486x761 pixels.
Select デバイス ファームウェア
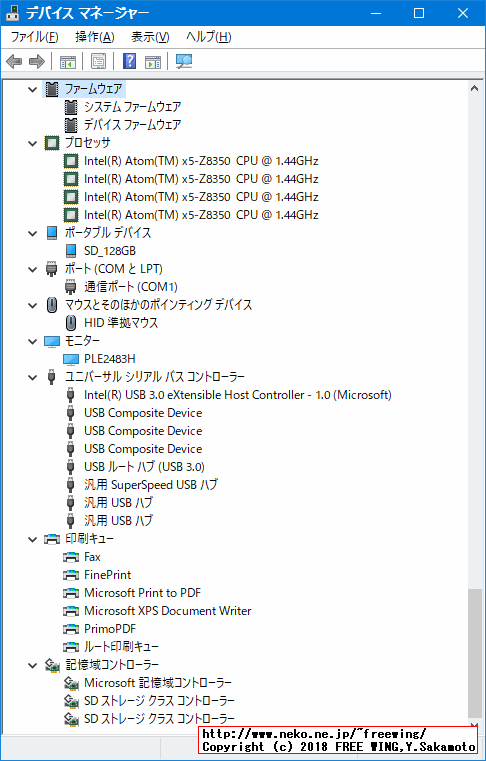point(133,125)
